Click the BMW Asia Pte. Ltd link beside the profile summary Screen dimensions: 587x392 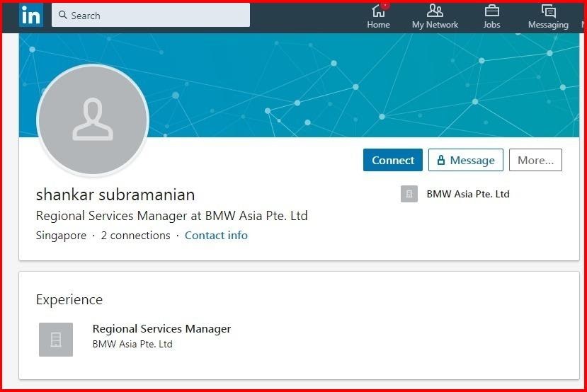(x=468, y=194)
